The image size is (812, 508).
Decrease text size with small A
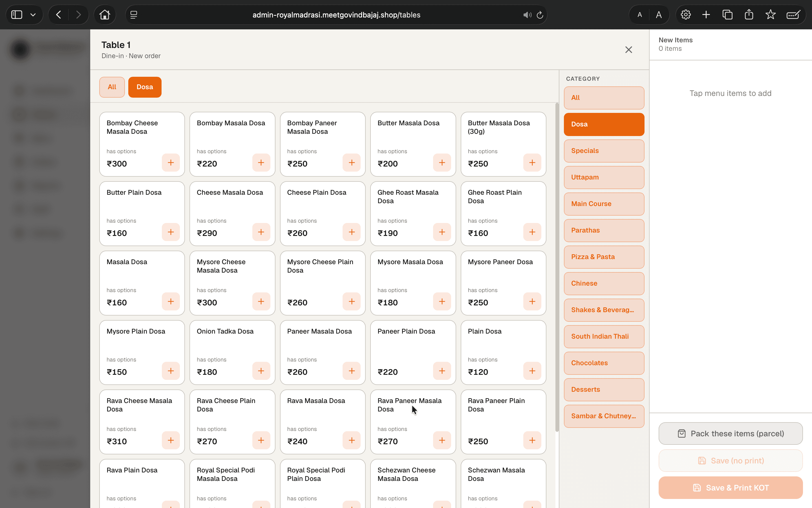coord(639,15)
